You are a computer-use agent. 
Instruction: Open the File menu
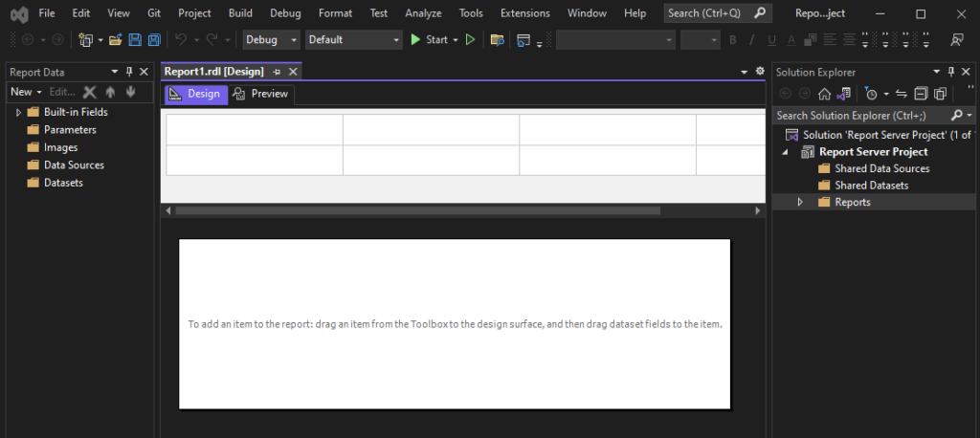pos(47,13)
